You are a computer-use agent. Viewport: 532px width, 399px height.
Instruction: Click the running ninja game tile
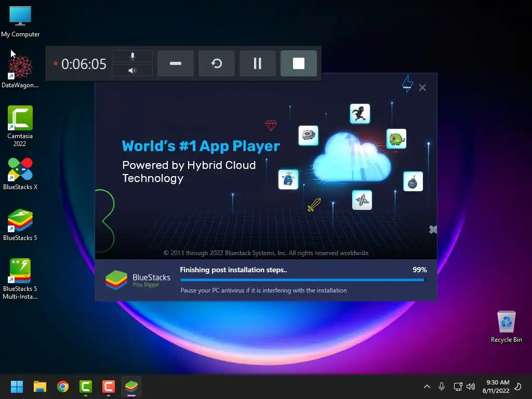[360, 114]
